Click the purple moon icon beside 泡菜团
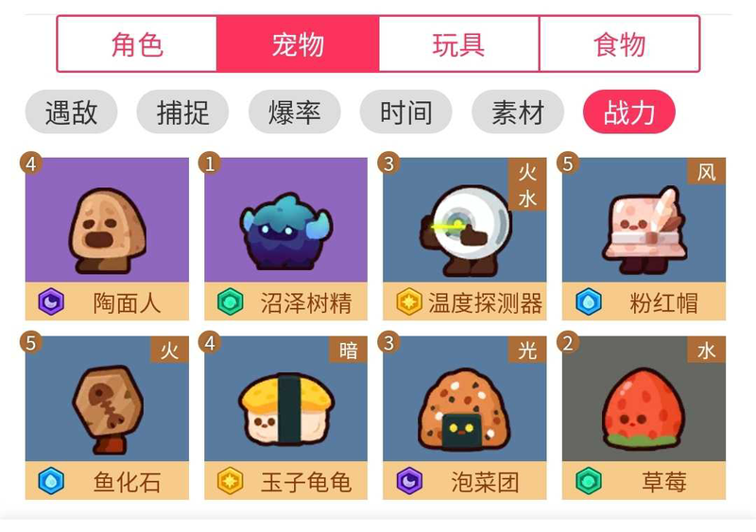The image size is (756, 532). pos(409,481)
